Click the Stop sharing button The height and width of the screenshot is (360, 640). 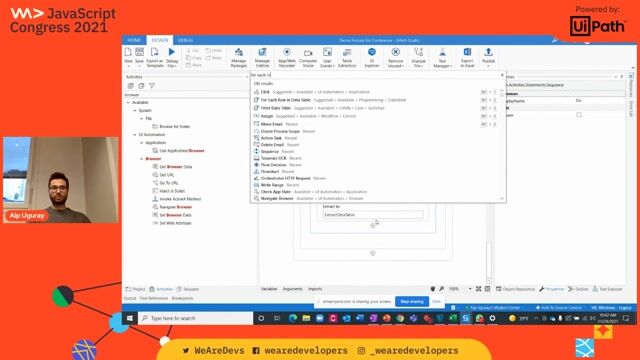click(412, 301)
